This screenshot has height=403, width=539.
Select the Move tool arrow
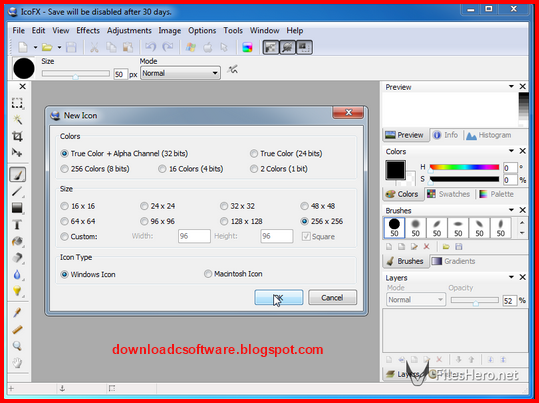pyautogui.click(x=17, y=152)
